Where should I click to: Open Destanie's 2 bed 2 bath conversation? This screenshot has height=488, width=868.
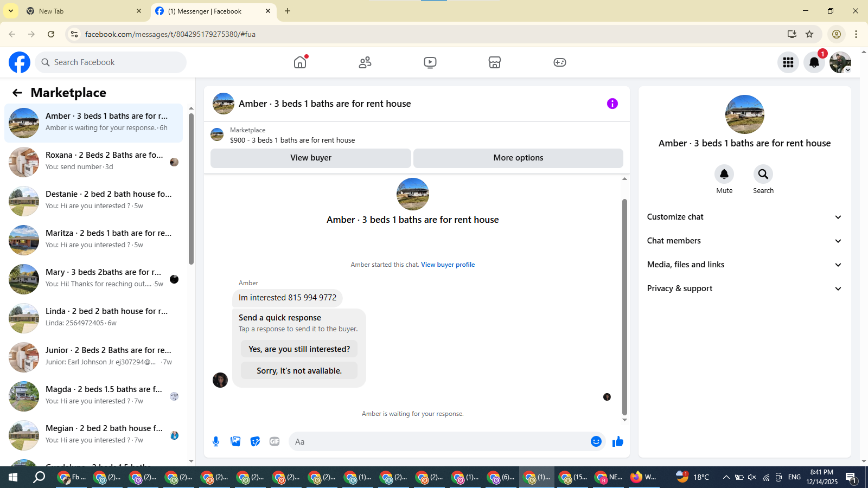tap(93, 201)
